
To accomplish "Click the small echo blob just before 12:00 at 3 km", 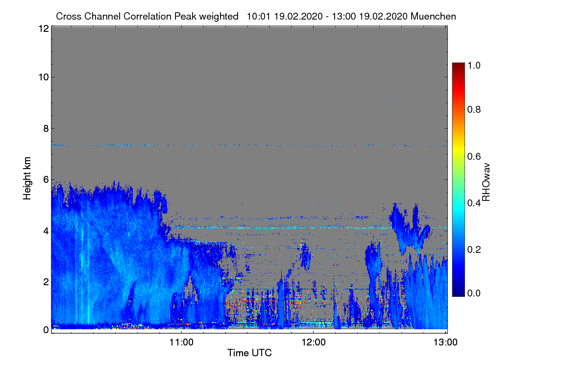I will [x=305, y=255].
